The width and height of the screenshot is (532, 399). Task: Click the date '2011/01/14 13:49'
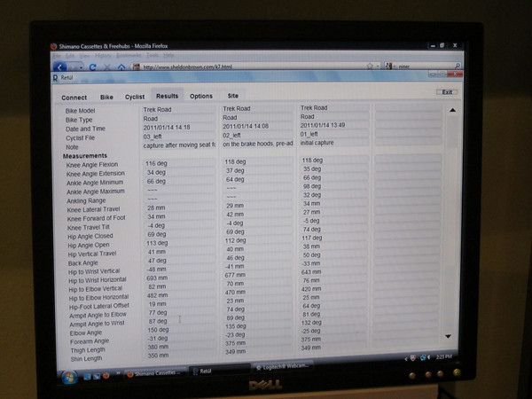click(323, 125)
